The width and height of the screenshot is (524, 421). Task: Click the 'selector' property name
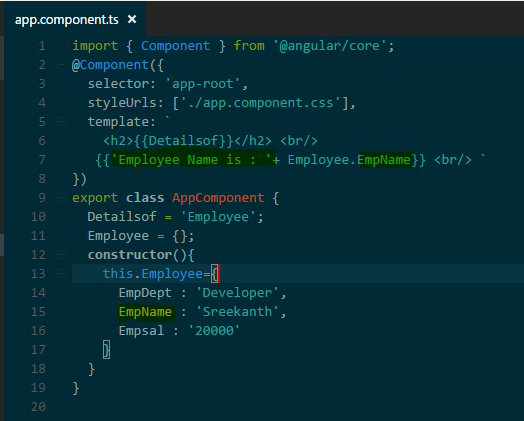pos(118,84)
